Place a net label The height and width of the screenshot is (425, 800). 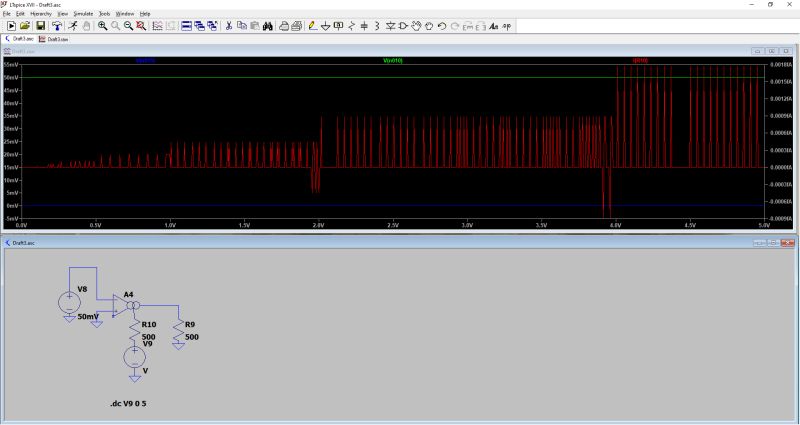coord(338,26)
